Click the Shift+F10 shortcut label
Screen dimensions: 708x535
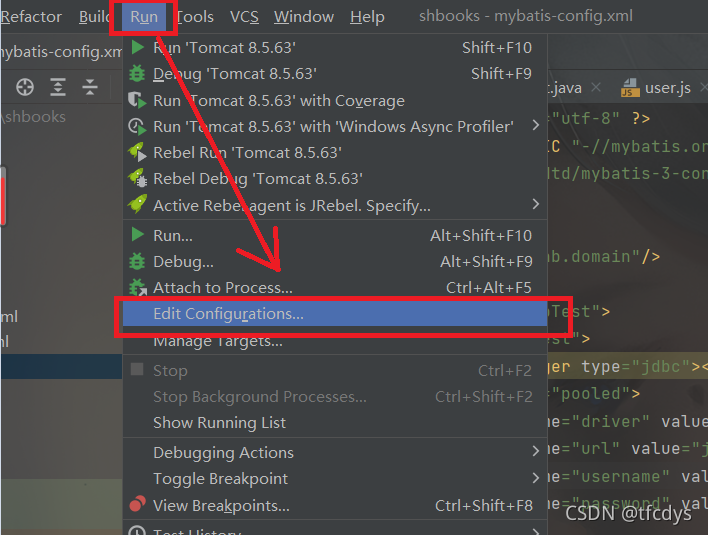coord(497,47)
